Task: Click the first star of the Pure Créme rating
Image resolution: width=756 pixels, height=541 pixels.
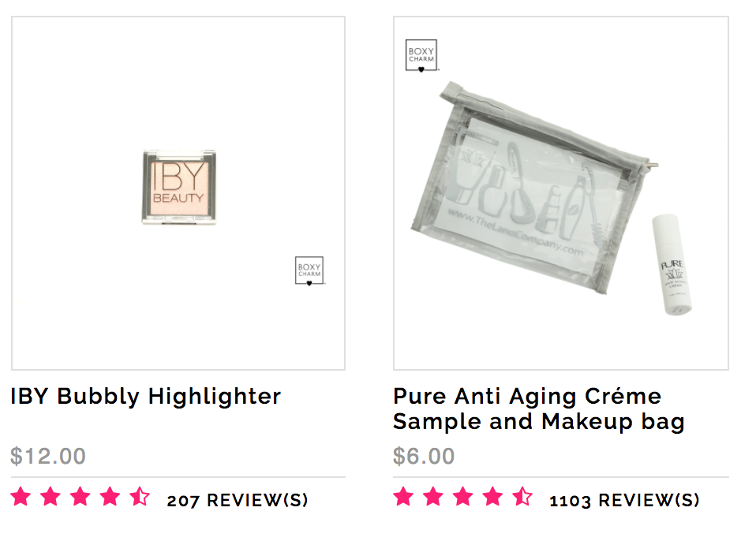Action: pyautogui.click(x=403, y=497)
